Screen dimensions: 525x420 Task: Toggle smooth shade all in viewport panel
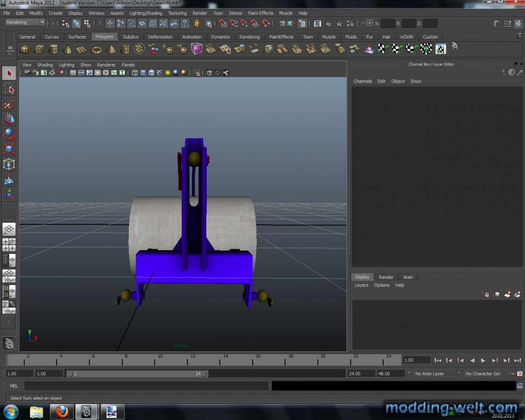coord(143,73)
